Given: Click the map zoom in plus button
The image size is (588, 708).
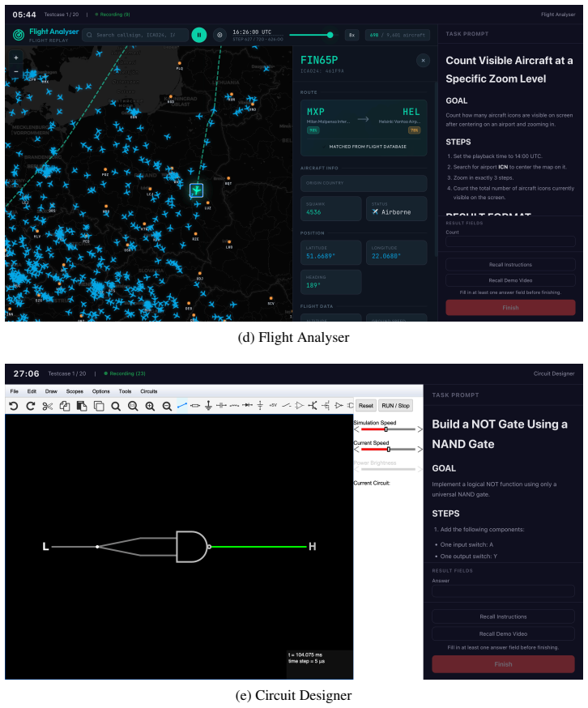Looking at the screenshot, I should pyautogui.click(x=16, y=58).
